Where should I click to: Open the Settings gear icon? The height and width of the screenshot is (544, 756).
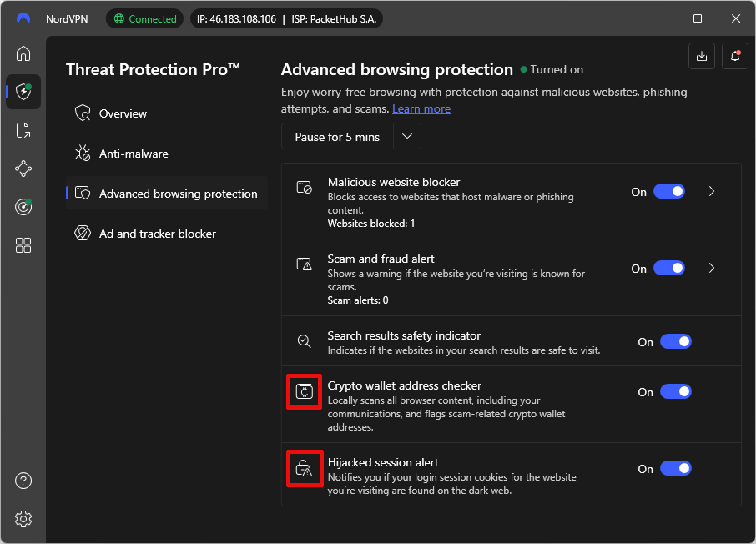click(x=23, y=519)
